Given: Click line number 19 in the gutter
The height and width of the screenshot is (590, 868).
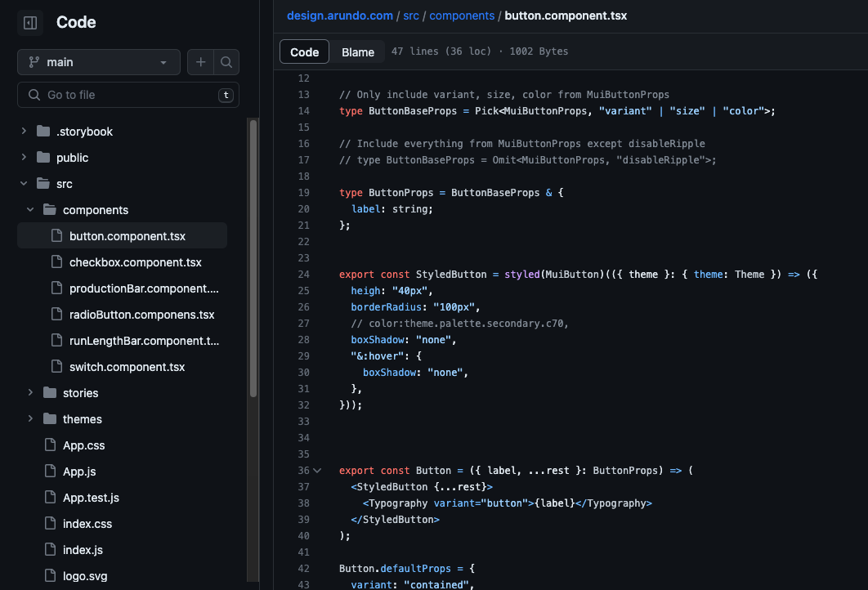Looking at the screenshot, I should tap(303, 193).
